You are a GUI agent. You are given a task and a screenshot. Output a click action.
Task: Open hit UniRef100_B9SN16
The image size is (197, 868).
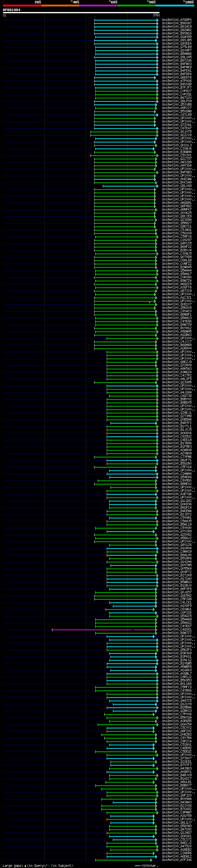click(x=176, y=33)
